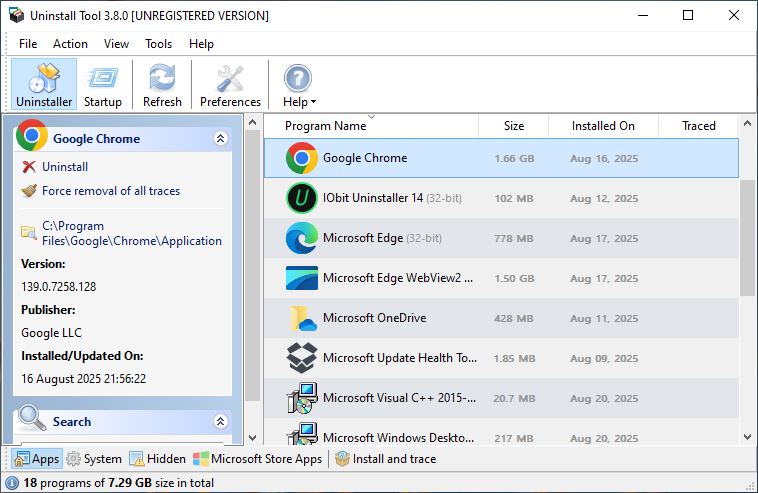Image resolution: width=758 pixels, height=493 pixels.
Task: Sort by Installed On column header
Action: [x=603, y=126]
